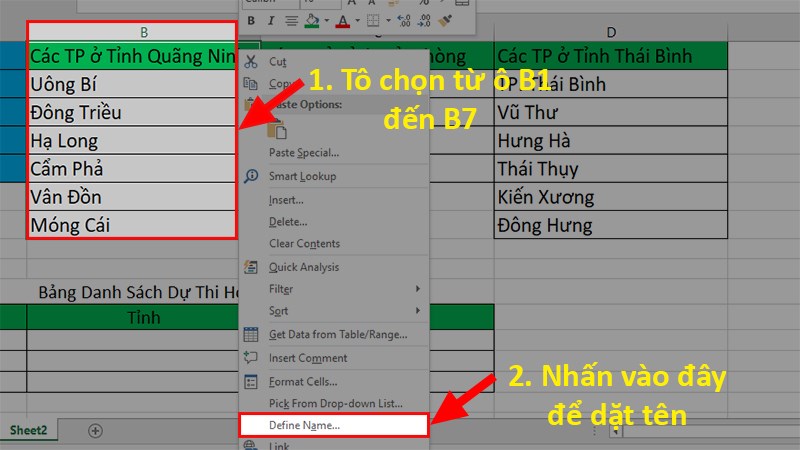Click the Link globe icon

point(251,445)
